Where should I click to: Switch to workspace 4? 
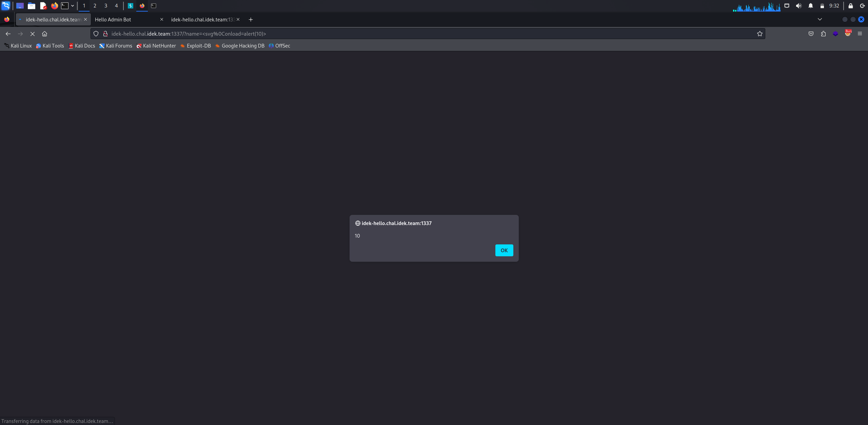coord(116,6)
